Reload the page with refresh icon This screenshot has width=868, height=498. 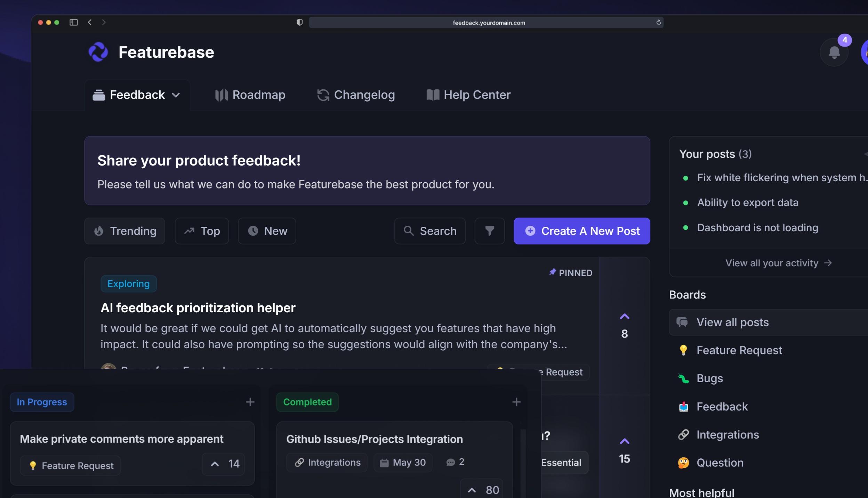tap(658, 23)
